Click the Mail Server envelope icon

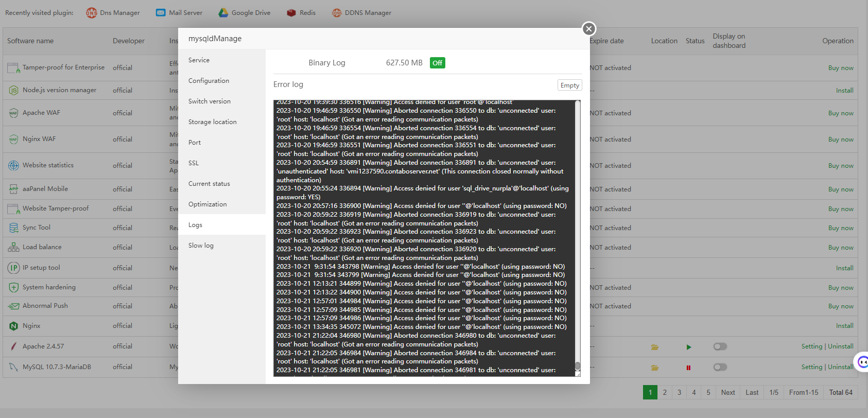tap(161, 13)
